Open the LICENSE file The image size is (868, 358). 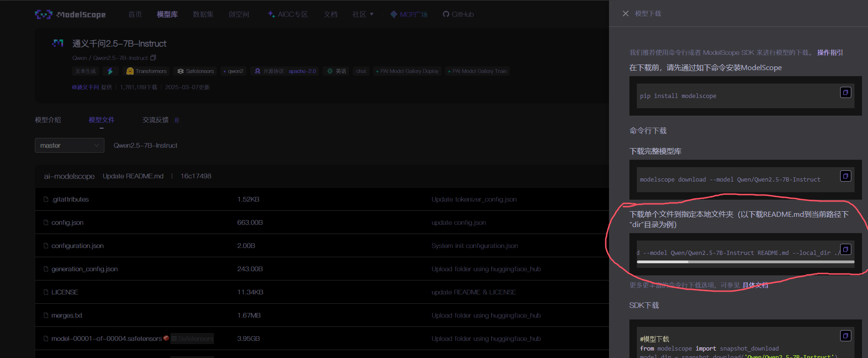click(65, 292)
